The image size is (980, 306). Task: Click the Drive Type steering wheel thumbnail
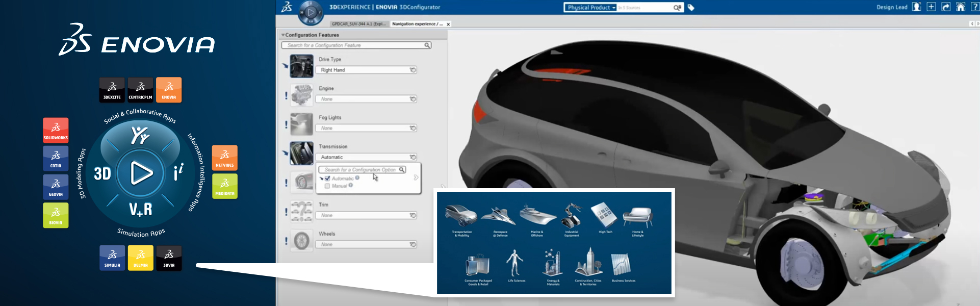[301, 66]
